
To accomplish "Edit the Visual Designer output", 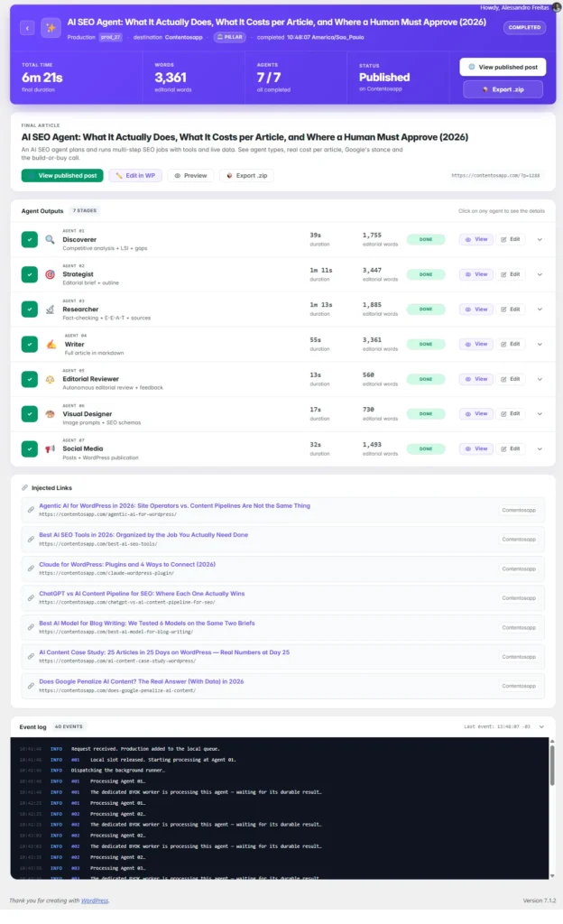I will coord(511,414).
